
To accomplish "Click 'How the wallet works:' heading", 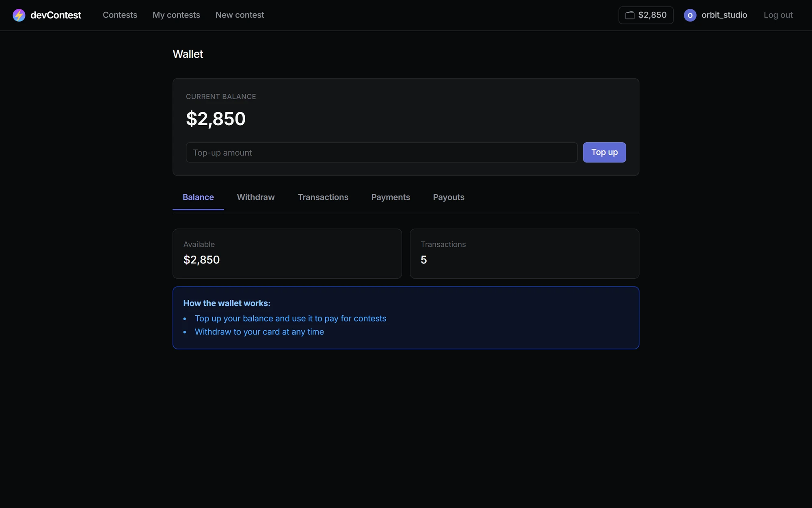I will tap(227, 303).
